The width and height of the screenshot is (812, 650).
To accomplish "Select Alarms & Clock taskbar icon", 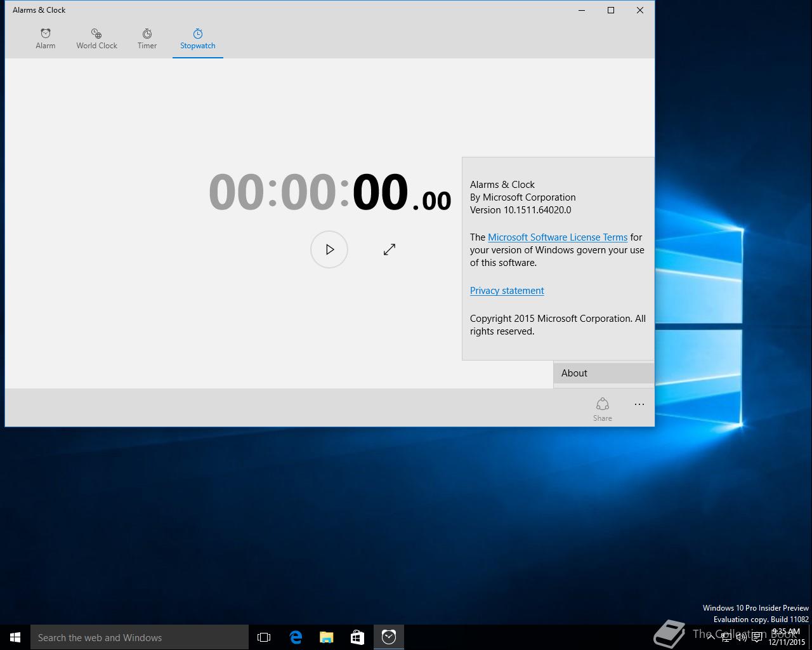I will click(389, 637).
